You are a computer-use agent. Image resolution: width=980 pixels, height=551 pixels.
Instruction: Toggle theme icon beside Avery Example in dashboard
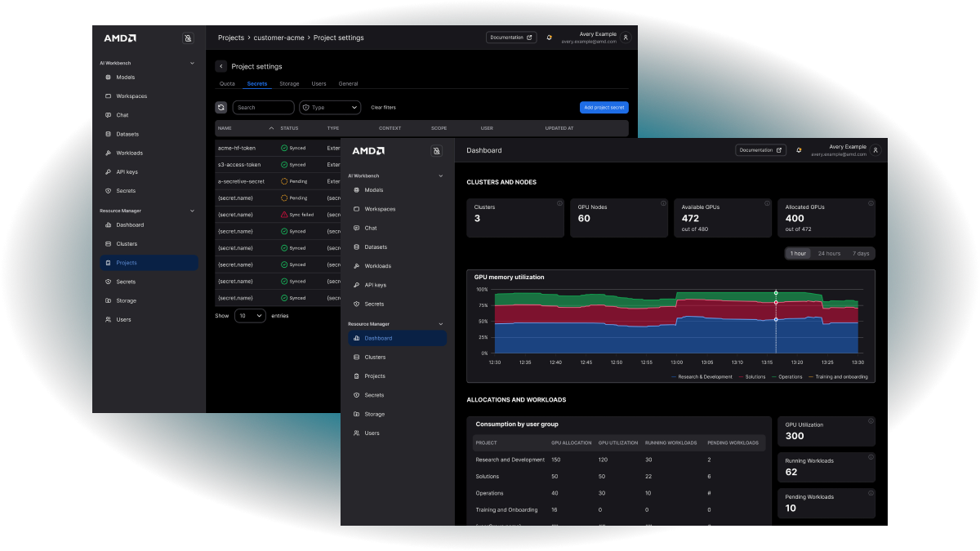798,150
